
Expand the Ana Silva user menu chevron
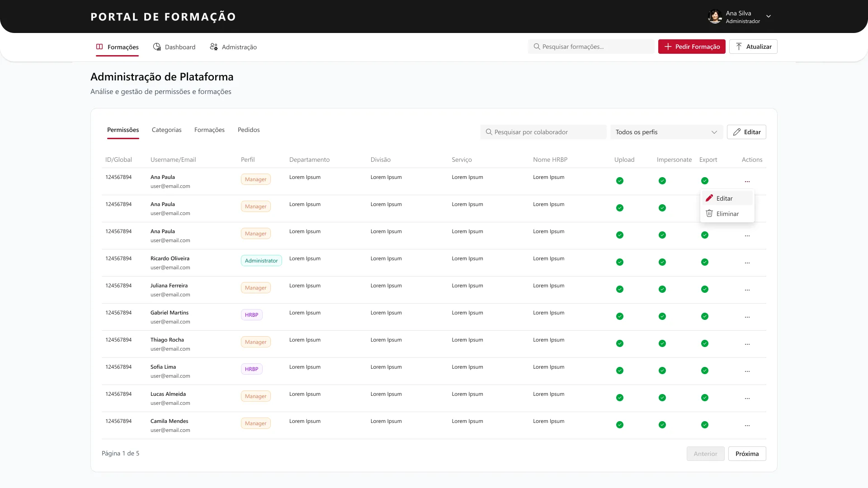coord(769,17)
